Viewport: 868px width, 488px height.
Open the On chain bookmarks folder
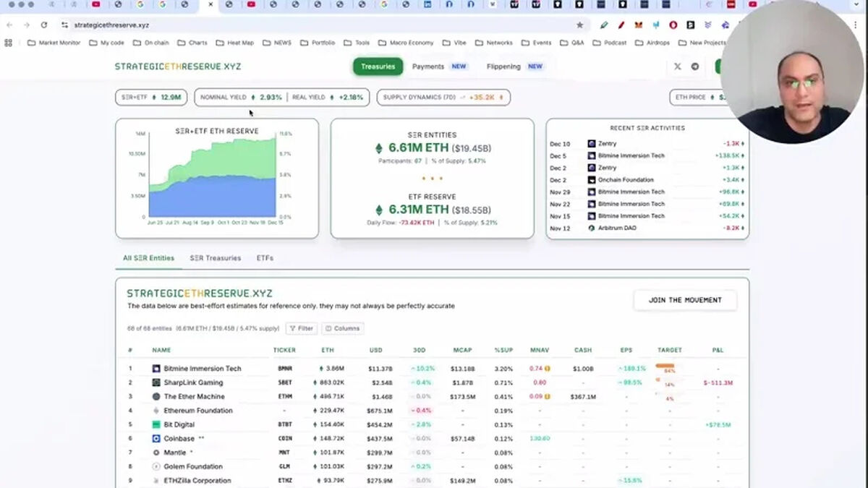coord(150,43)
